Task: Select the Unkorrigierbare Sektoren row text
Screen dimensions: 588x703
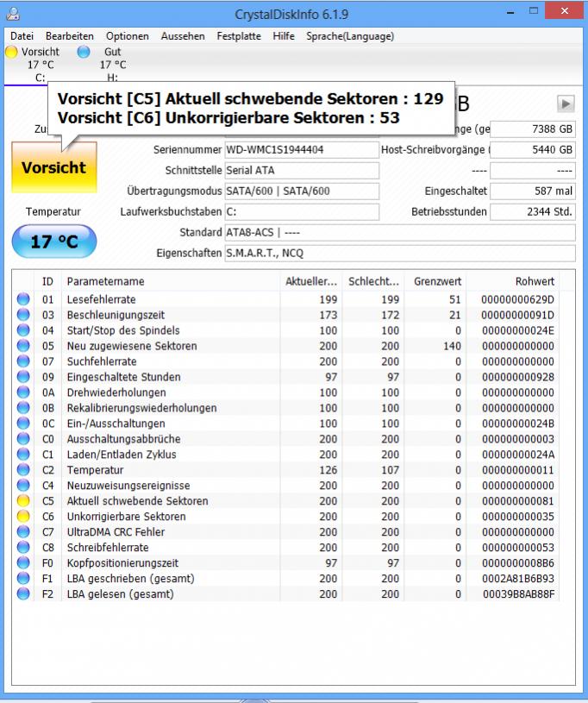Action: click(127, 517)
